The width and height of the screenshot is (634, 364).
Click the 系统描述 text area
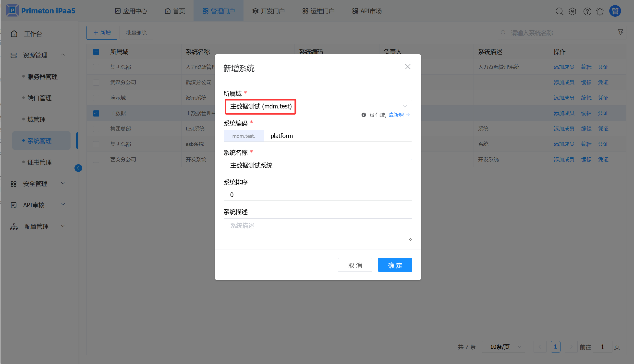click(x=318, y=230)
